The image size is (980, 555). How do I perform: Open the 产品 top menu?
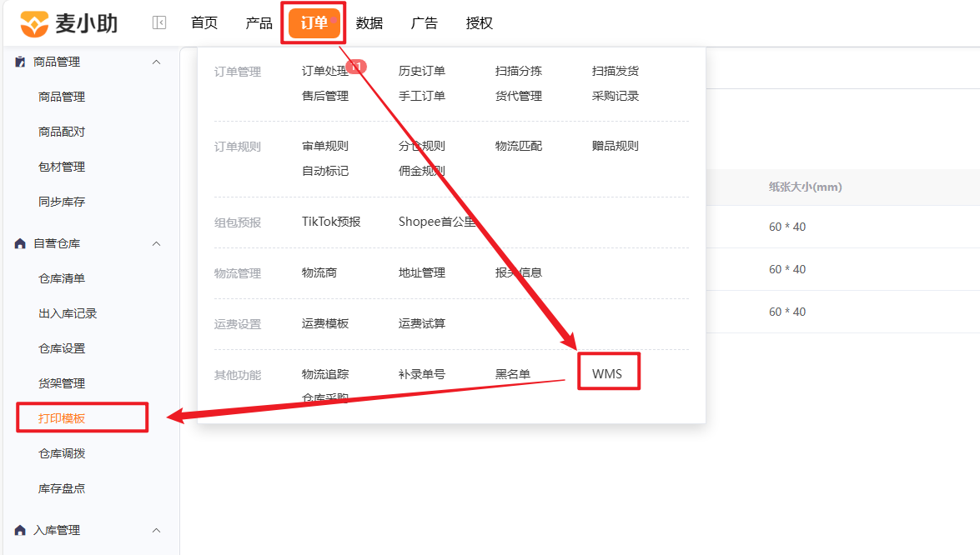click(x=259, y=23)
